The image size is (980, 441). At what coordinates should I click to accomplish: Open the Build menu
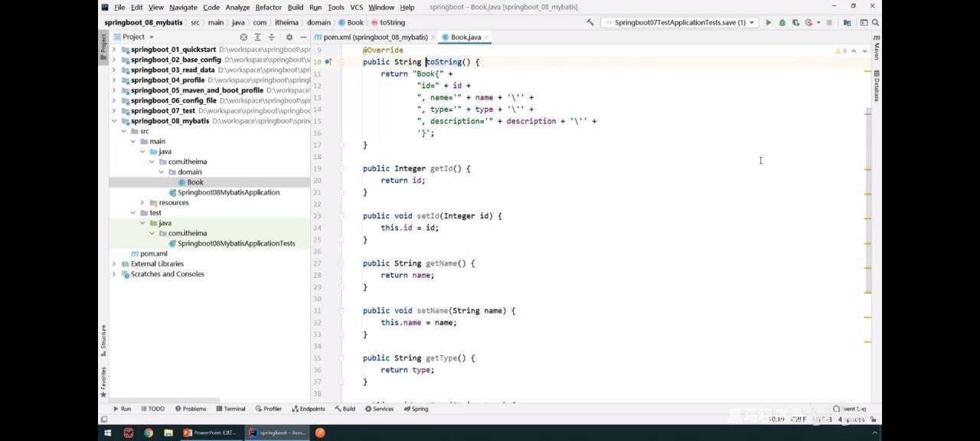point(296,7)
